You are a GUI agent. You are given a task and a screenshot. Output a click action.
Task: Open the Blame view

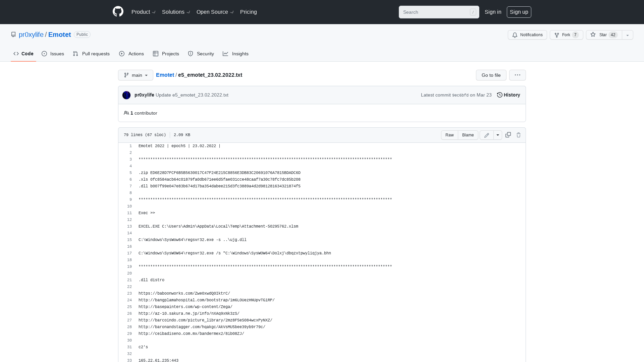point(468,135)
